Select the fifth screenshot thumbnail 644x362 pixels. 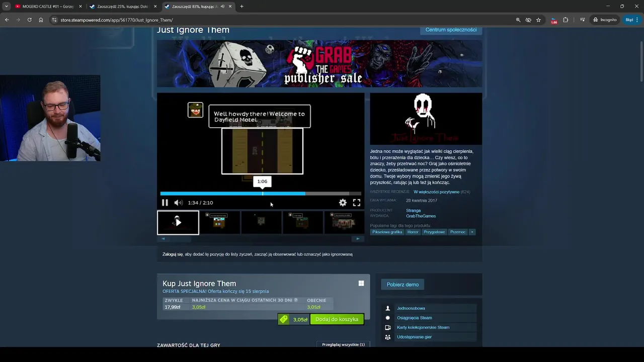point(344,222)
